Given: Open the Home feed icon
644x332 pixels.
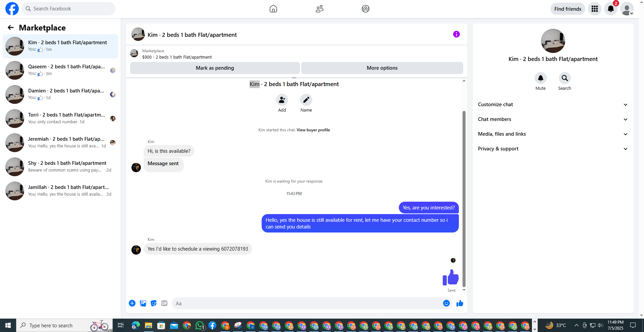Looking at the screenshot, I should [x=273, y=9].
